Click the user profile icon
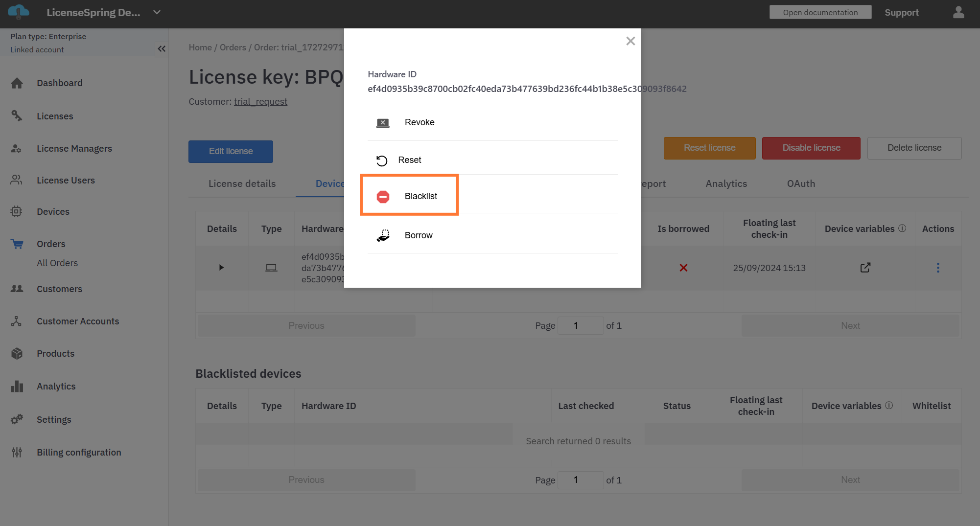Viewport: 980px width, 526px height. (958, 13)
